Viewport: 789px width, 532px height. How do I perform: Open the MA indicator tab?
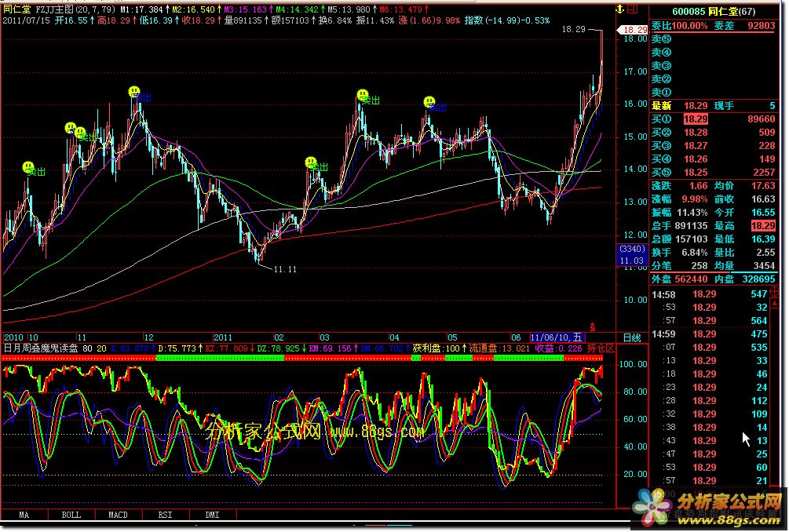click(x=24, y=515)
